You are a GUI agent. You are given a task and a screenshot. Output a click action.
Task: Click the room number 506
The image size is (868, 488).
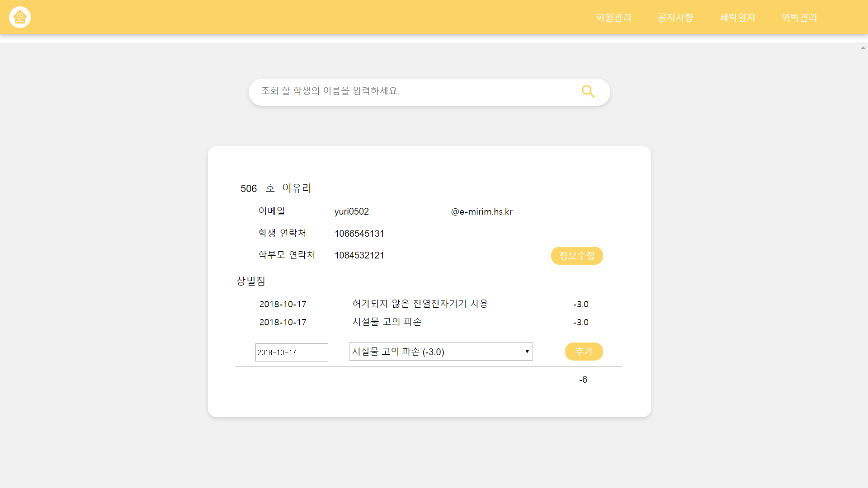pos(249,188)
